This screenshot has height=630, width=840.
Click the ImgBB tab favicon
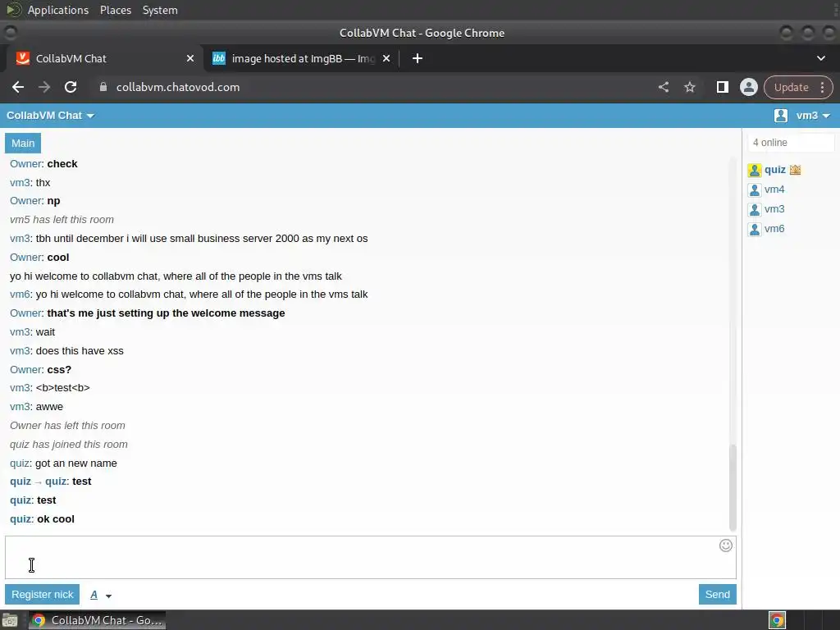click(218, 58)
